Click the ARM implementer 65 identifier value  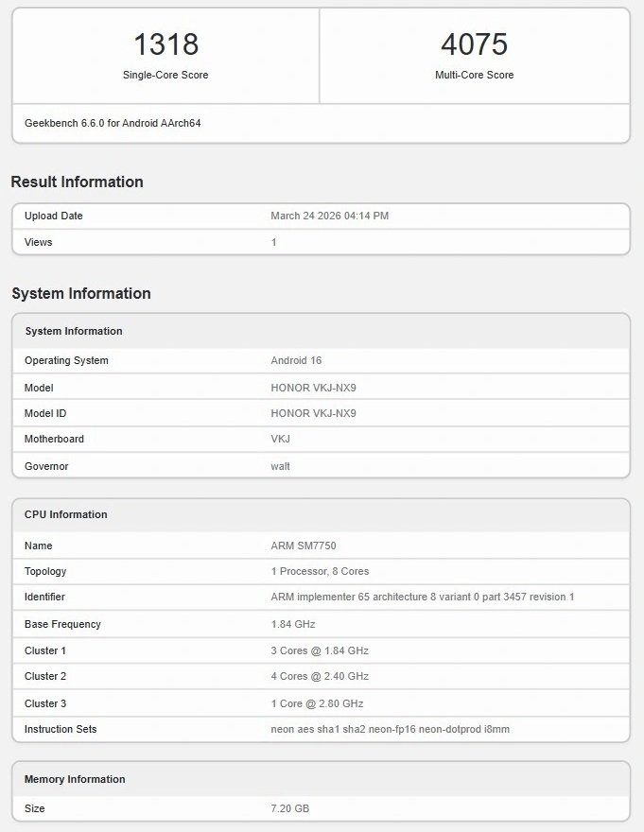(423, 597)
